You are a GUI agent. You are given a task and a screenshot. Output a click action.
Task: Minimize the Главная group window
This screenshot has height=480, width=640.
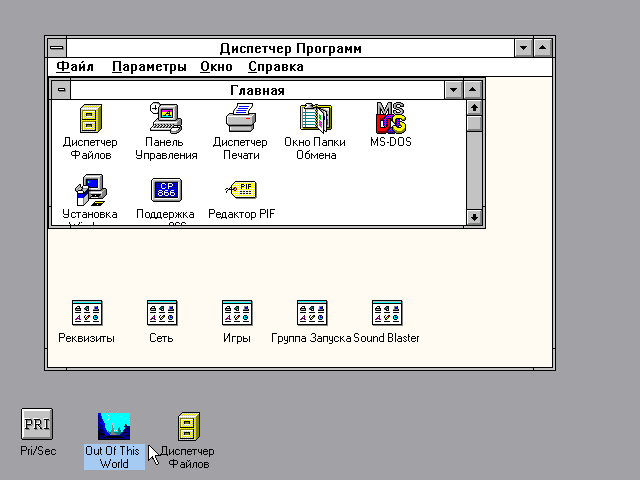(453, 90)
